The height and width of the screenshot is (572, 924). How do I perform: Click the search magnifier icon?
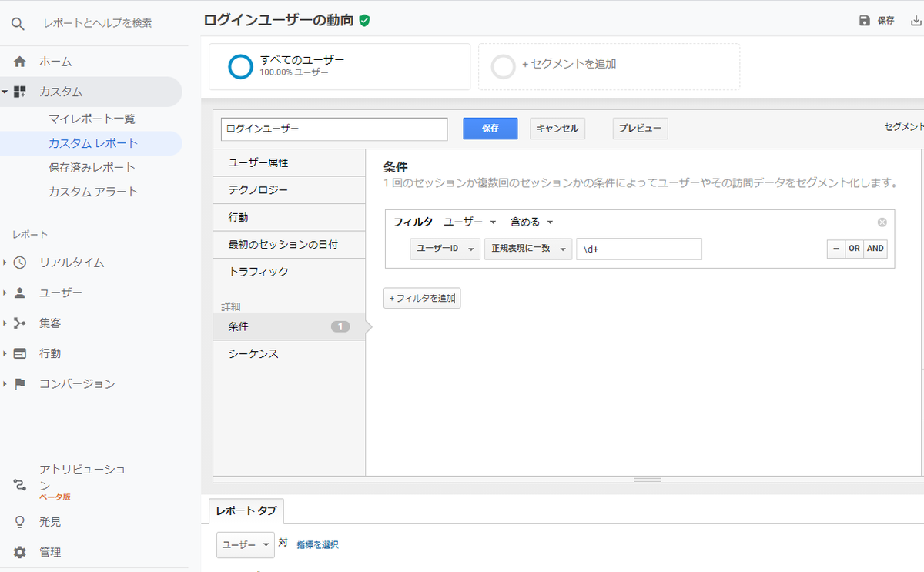(18, 22)
